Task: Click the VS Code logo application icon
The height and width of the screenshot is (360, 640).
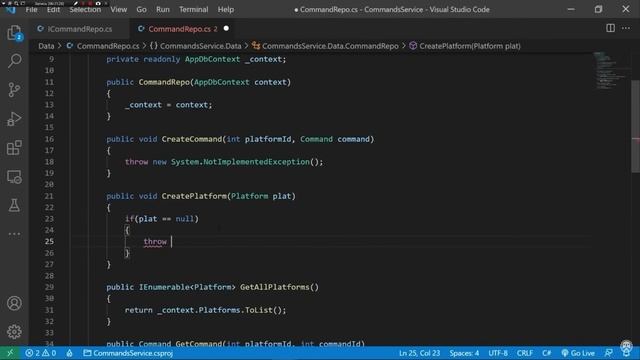Action: 11,9
